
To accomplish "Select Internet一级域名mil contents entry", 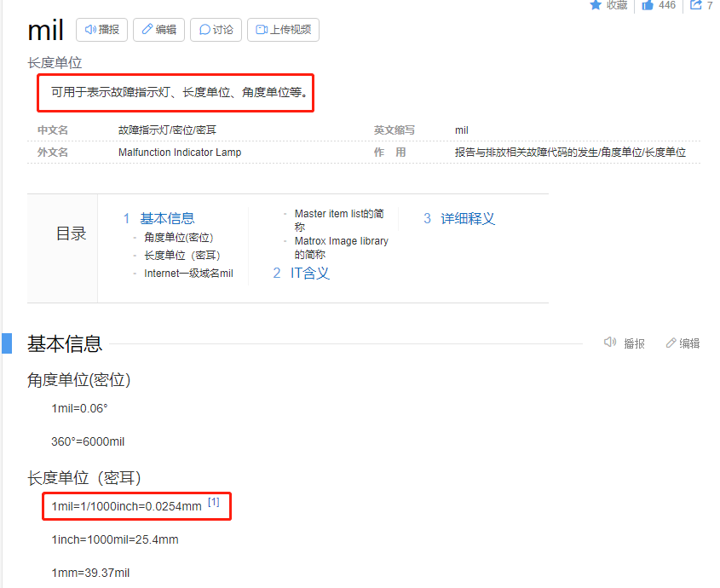I will tap(188, 274).
